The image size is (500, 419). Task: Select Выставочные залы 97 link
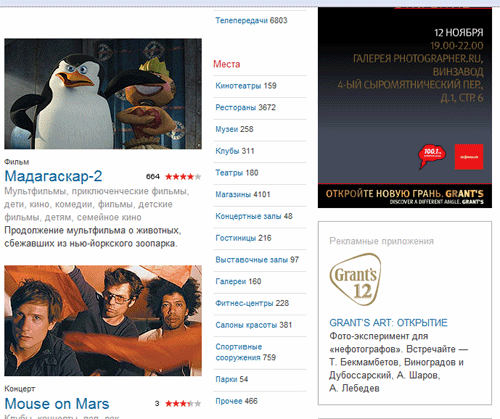point(257,260)
